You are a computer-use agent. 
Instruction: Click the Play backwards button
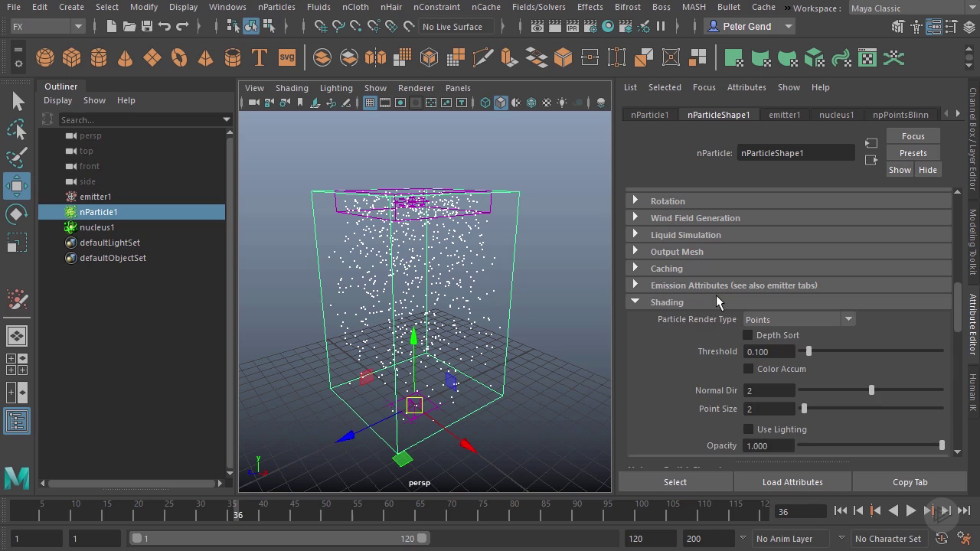point(893,510)
